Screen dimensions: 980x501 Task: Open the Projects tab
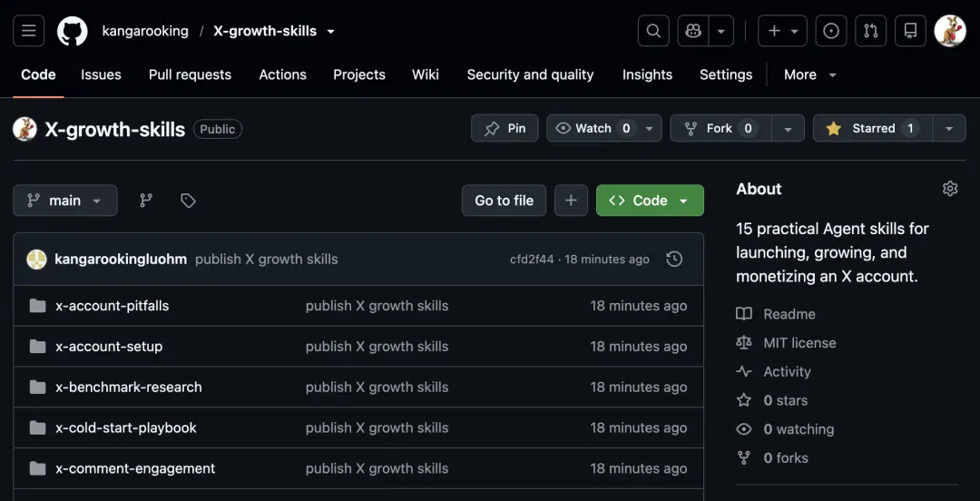tap(359, 74)
